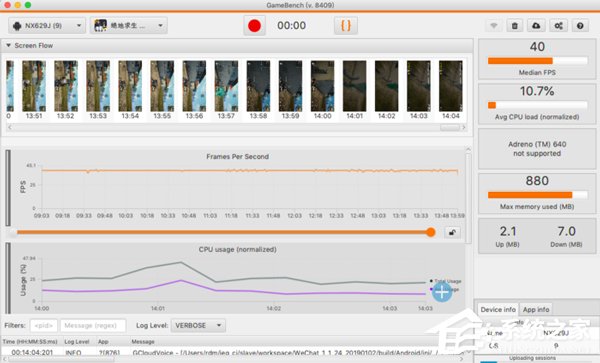Click the CPU usage (normalized) chart title

click(237, 249)
